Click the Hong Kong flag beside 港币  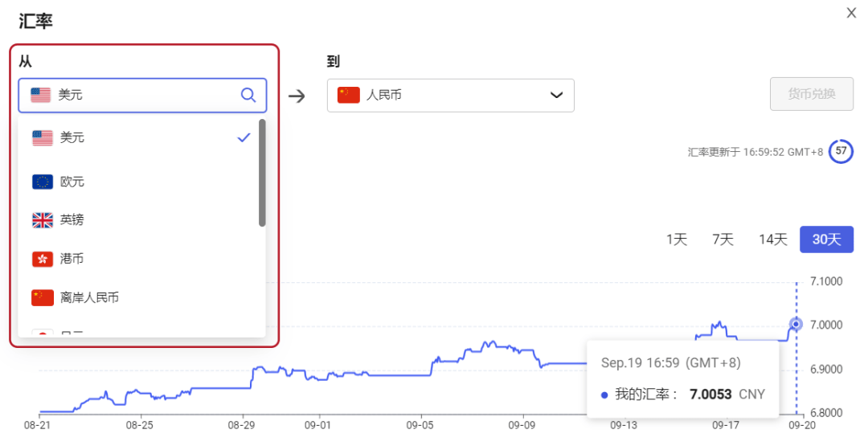43,259
